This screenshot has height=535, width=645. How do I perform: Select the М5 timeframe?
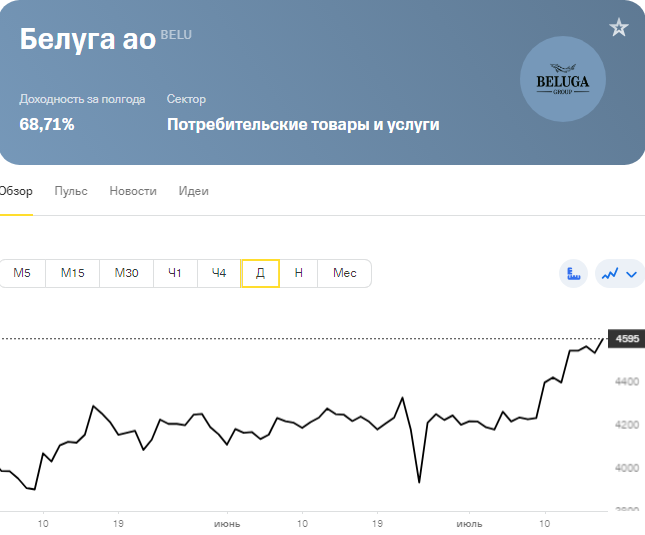coord(22,273)
